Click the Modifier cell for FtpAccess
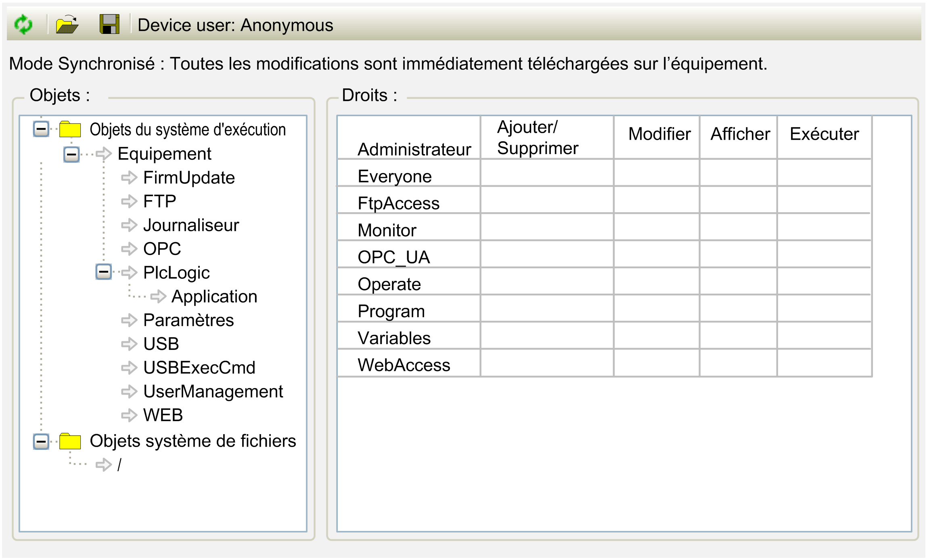Screen dimensions: 927x560 (656, 200)
